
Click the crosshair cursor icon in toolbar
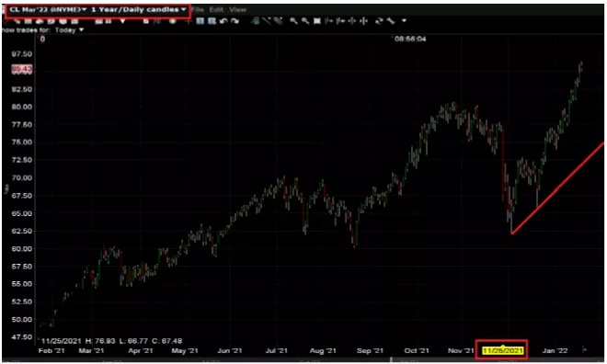[189, 21]
